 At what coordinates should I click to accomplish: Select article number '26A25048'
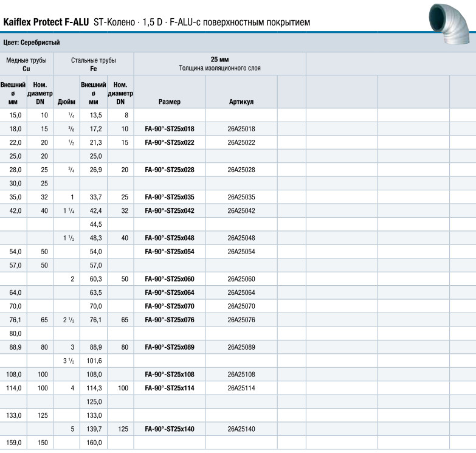point(241,238)
